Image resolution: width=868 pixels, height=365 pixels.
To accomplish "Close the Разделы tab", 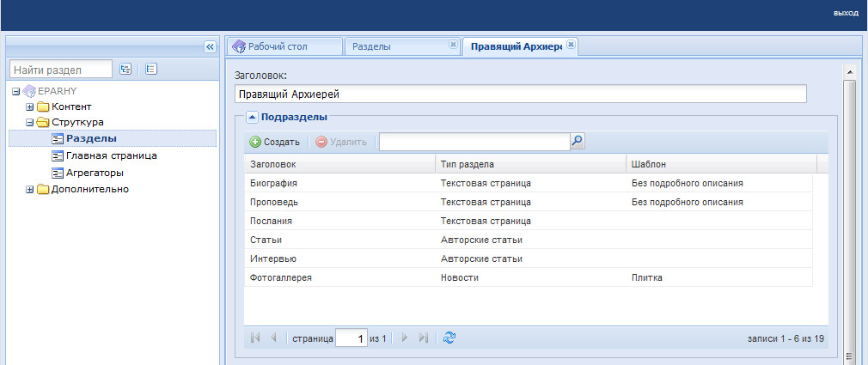I will (x=453, y=45).
